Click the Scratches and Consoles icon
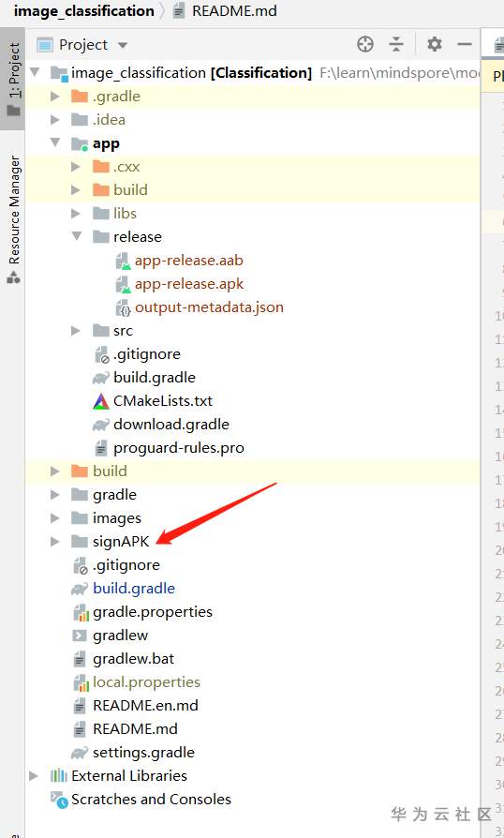This screenshot has width=504, height=838. tap(59, 801)
